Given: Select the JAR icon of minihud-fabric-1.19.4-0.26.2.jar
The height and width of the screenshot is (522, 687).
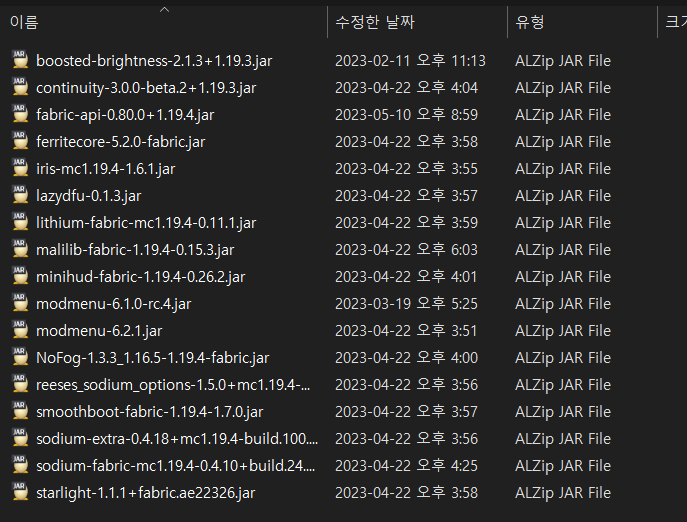Looking at the screenshot, I should click(20, 276).
